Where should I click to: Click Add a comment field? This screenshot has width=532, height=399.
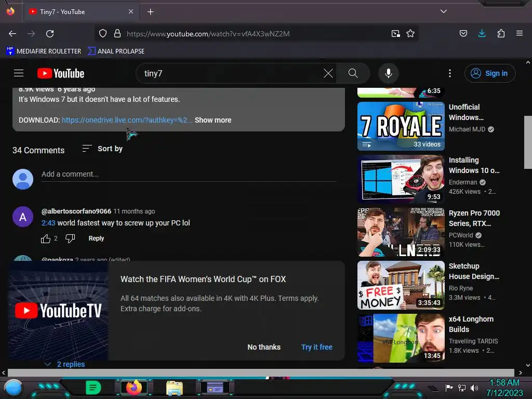[x=189, y=175]
